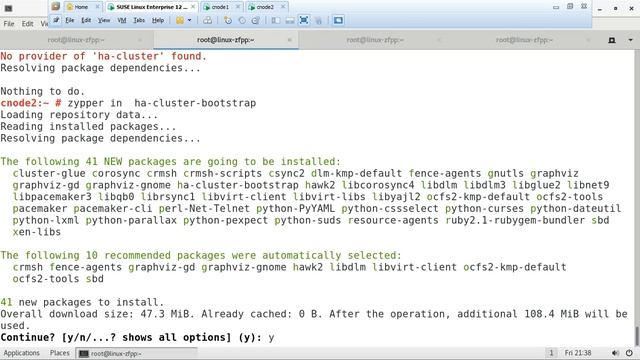Screen dimensions: 640x360
Task: Close the SUSE Linux Enterprise 12 tab
Action: click(193, 7)
